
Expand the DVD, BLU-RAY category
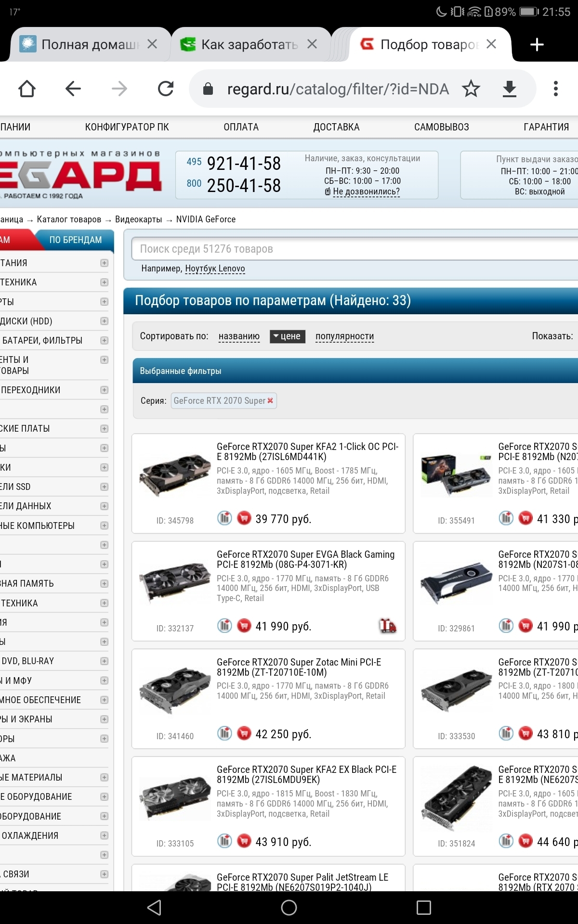[104, 661]
